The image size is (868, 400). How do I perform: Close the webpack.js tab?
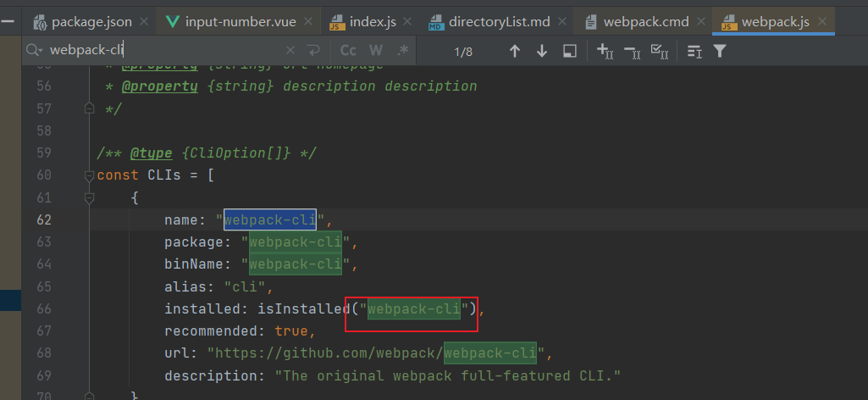pos(822,22)
